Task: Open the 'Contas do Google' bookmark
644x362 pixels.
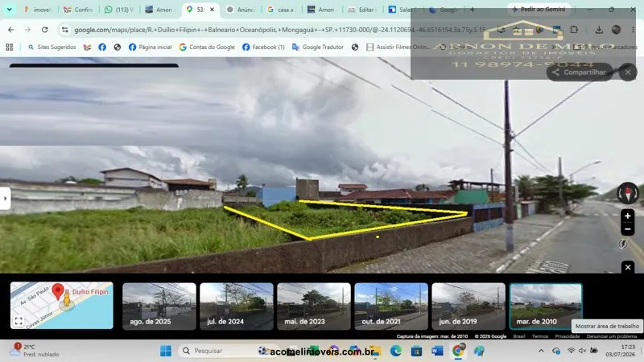Action: point(207,47)
